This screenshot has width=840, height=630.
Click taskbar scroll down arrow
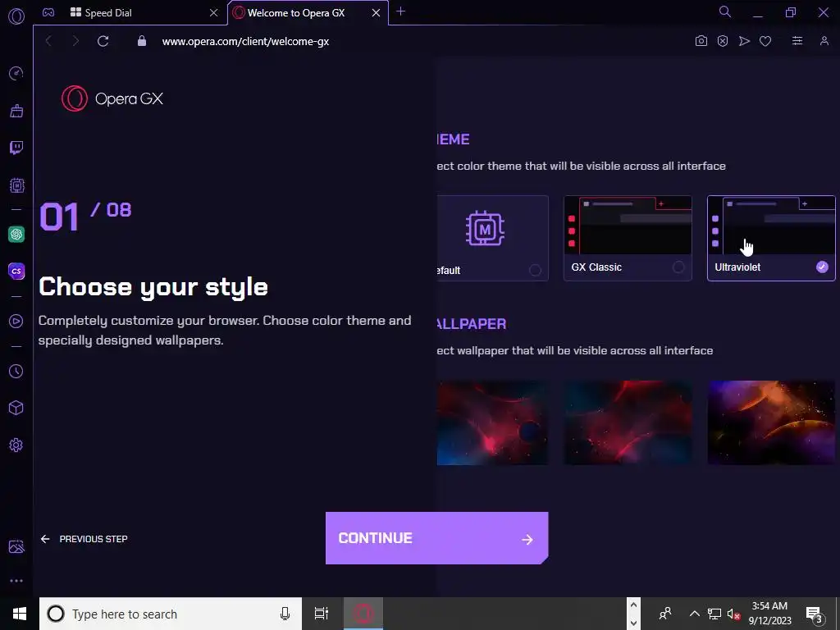(633, 623)
